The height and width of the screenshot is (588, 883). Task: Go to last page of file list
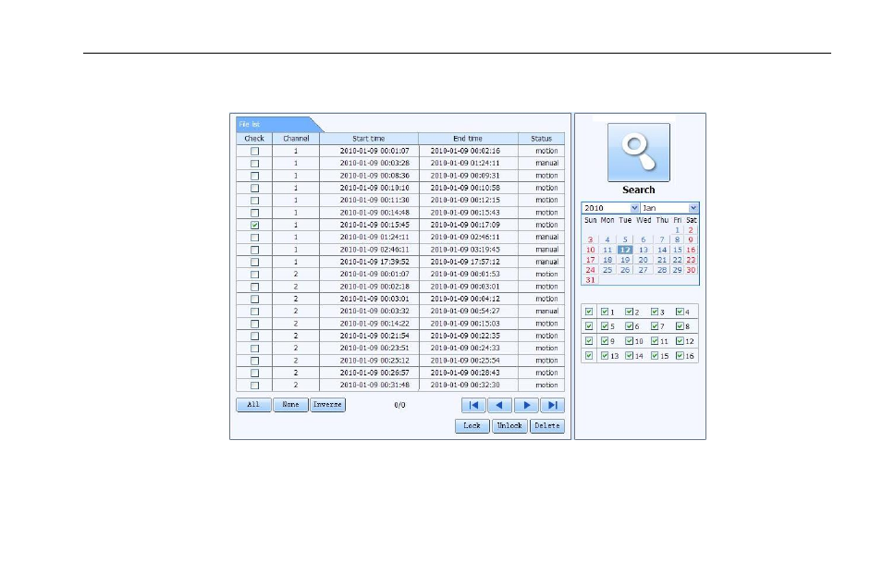pyautogui.click(x=552, y=405)
